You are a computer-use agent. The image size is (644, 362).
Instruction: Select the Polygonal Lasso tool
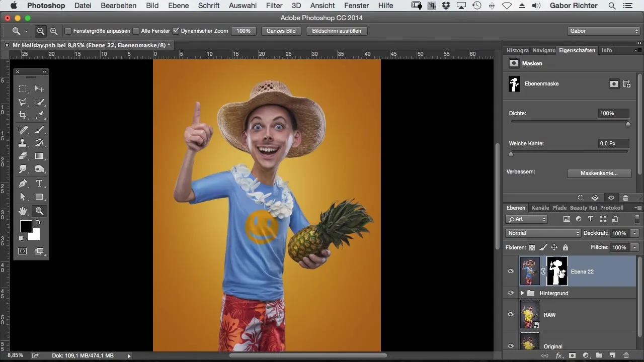tap(23, 102)
